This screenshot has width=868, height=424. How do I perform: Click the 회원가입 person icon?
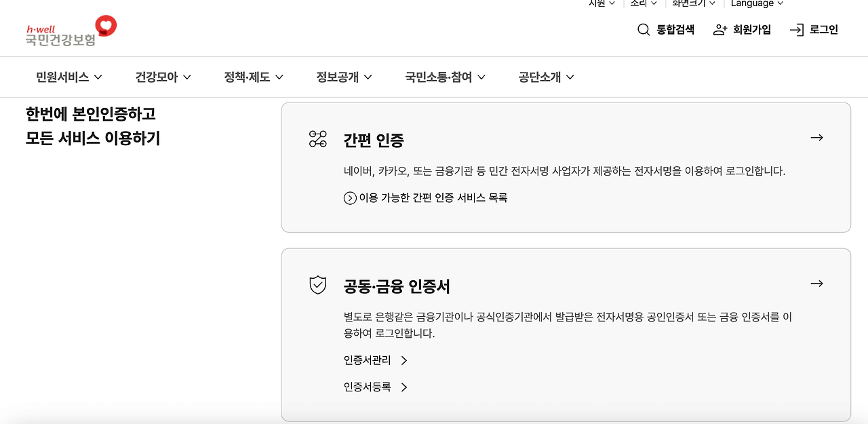[x=719, y=30]
